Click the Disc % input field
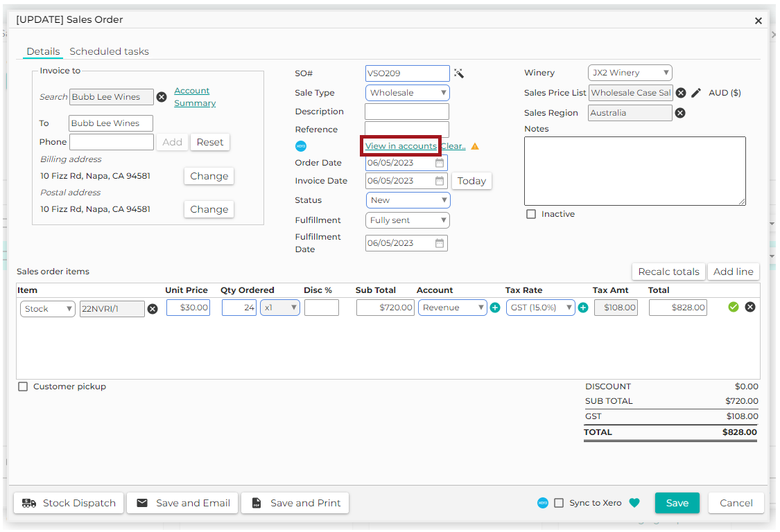Screen dimensions: 780x532 pyautogui.click(x=322, y=308)
